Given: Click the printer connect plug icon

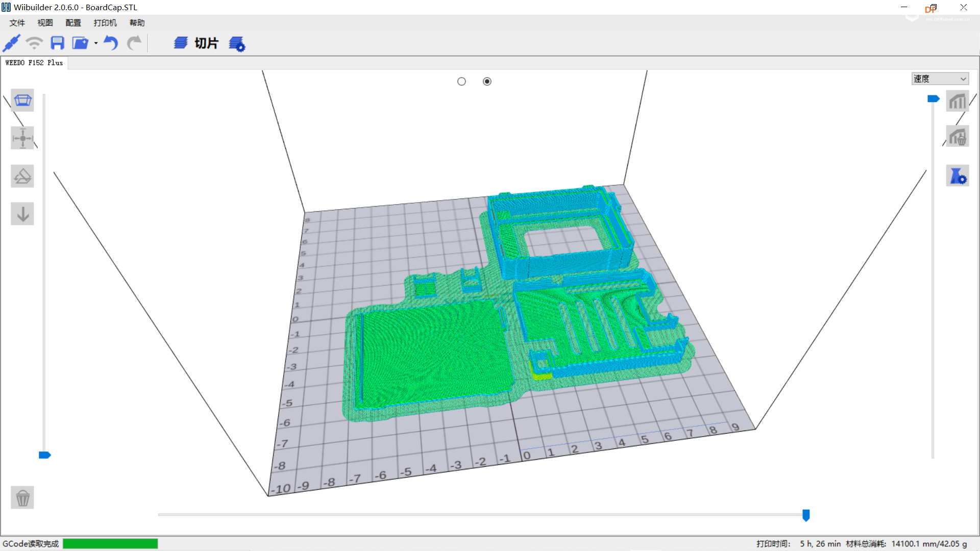Looking at the screenshot, I should [x=11, y=43].
